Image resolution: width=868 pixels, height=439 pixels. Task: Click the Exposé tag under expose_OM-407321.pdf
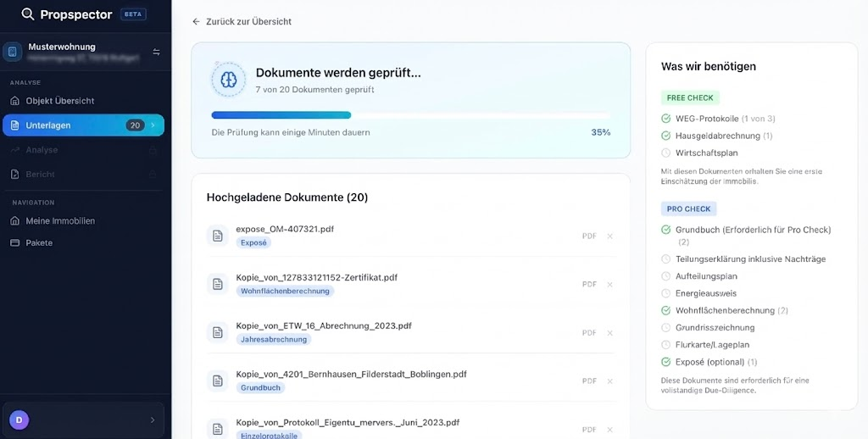[253, 242]
